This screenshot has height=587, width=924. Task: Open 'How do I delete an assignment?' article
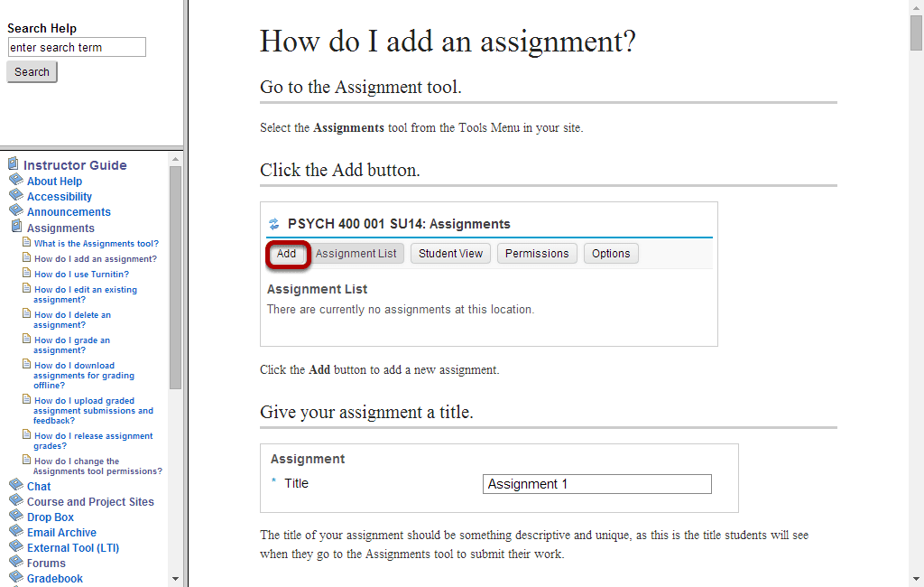click(72, 320)
